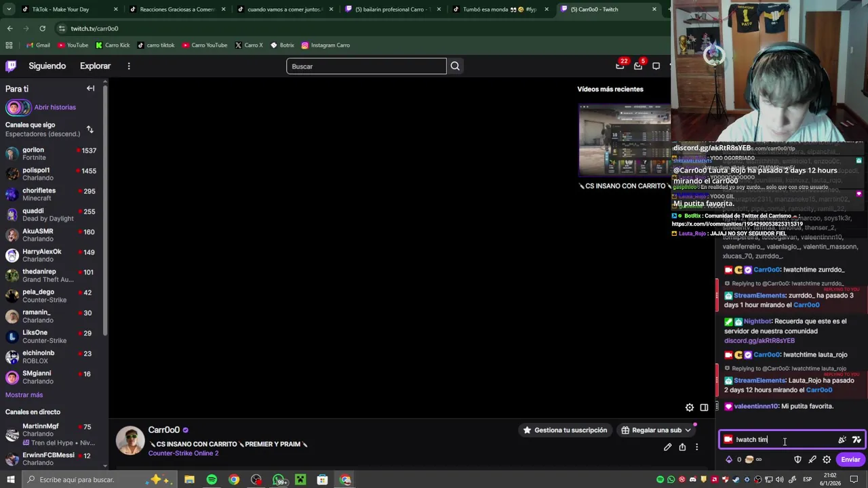Open Siguiendo in Twitch navigation
Viewport: 868px width, 488px height.
coord(47,66)
